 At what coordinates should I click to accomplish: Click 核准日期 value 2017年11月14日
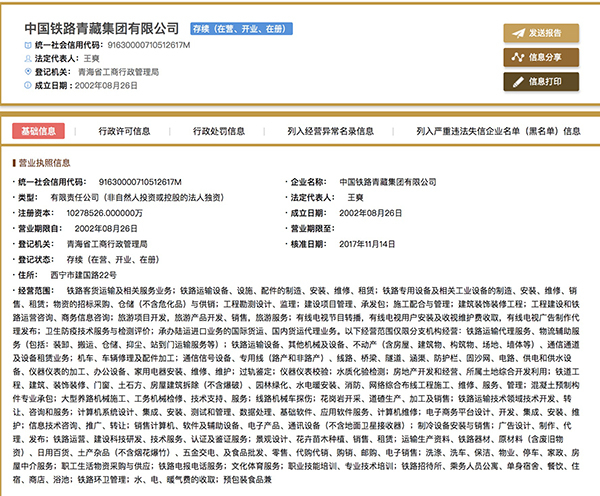point(367,244)
